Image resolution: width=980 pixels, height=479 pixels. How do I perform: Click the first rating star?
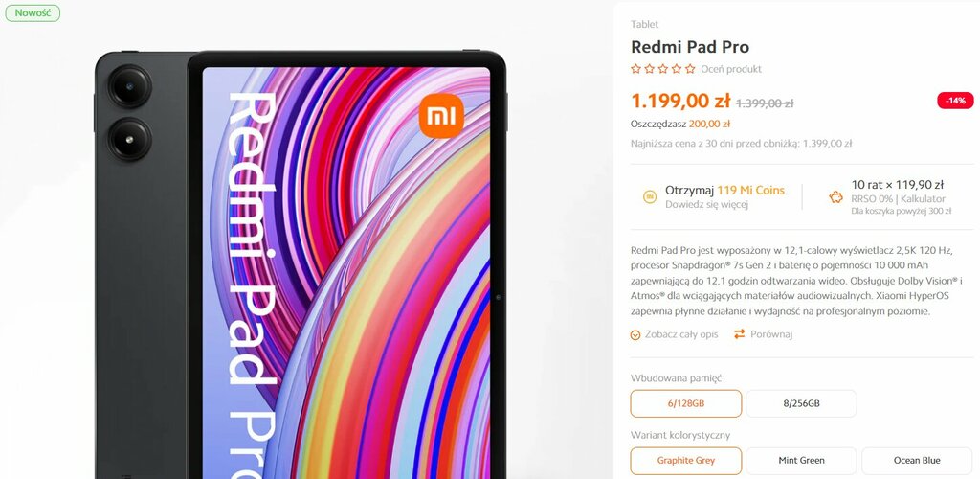tap(635, 69)
